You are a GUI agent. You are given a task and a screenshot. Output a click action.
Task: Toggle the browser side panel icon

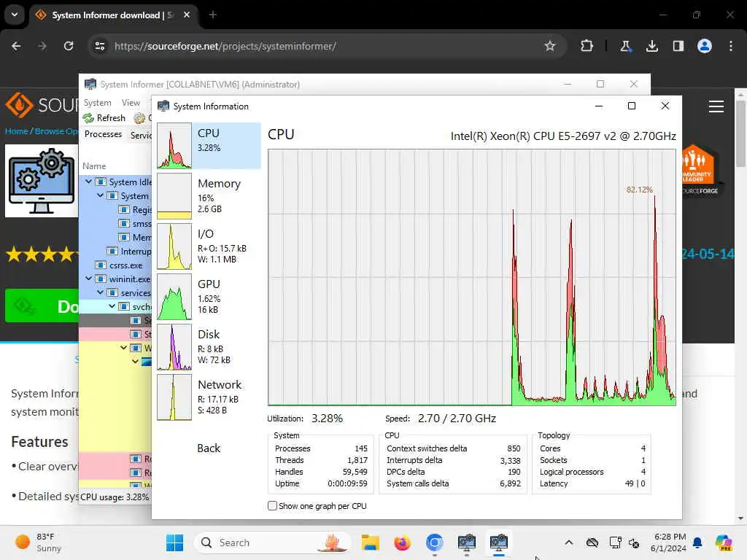[678, 46]
